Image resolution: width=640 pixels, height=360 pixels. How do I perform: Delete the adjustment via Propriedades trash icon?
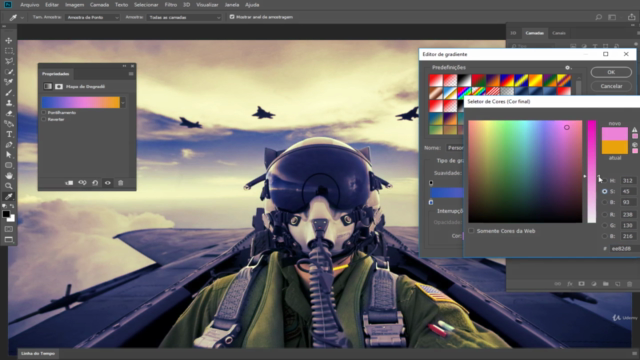tap(120, 183)
